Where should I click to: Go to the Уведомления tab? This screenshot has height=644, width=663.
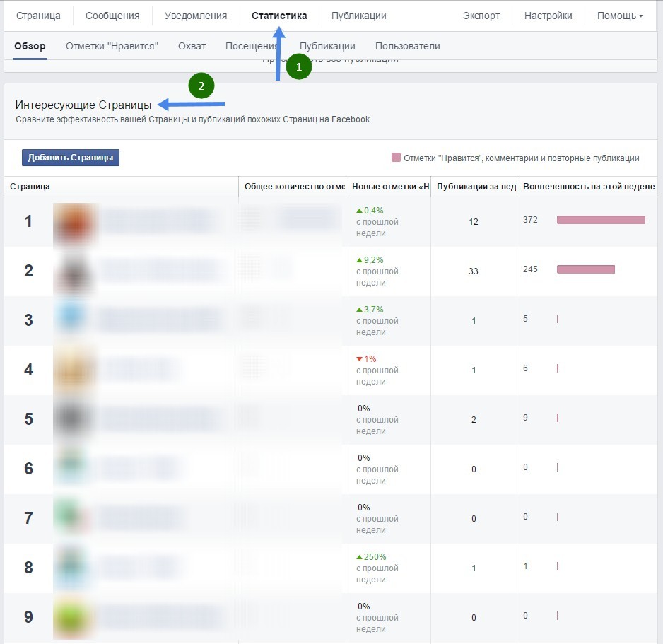click(195, 16)
